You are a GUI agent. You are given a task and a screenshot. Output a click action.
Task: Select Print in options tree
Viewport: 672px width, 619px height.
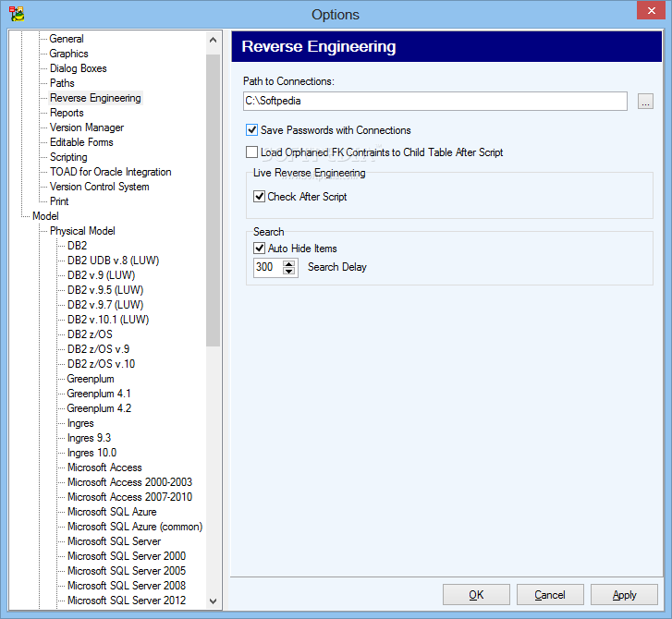click(x=59, y=201)
